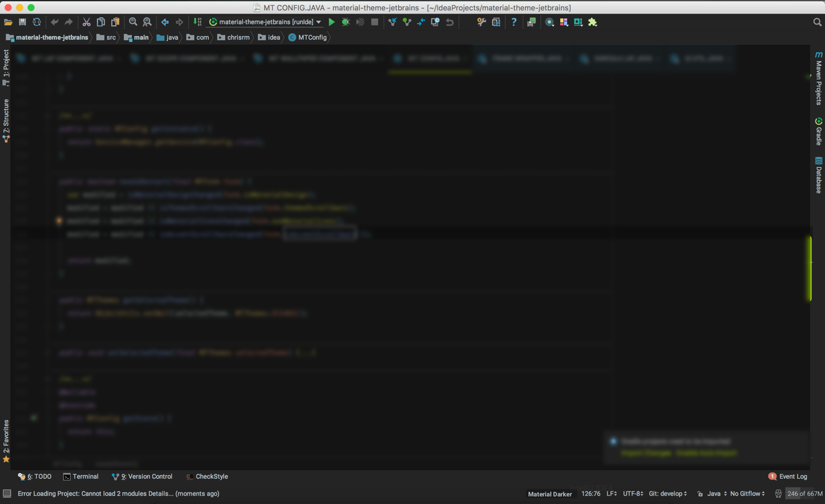
Task: Toggle the breakpoint marker in the gutter
Action: (58, 220)
